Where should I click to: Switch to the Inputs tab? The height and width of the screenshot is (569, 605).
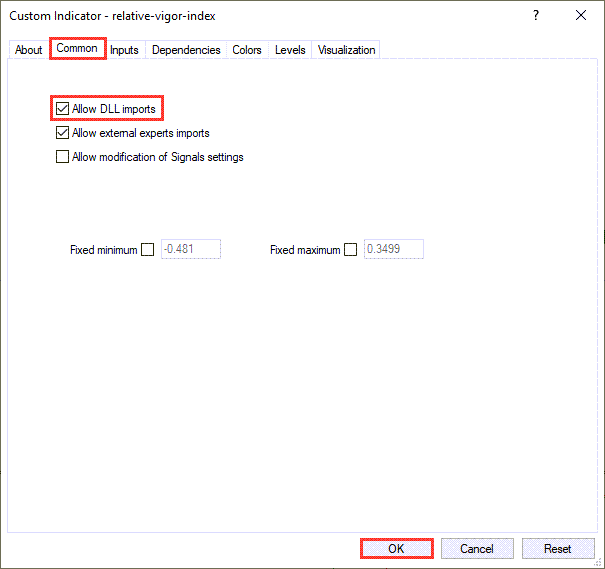(x=124, y=50)
